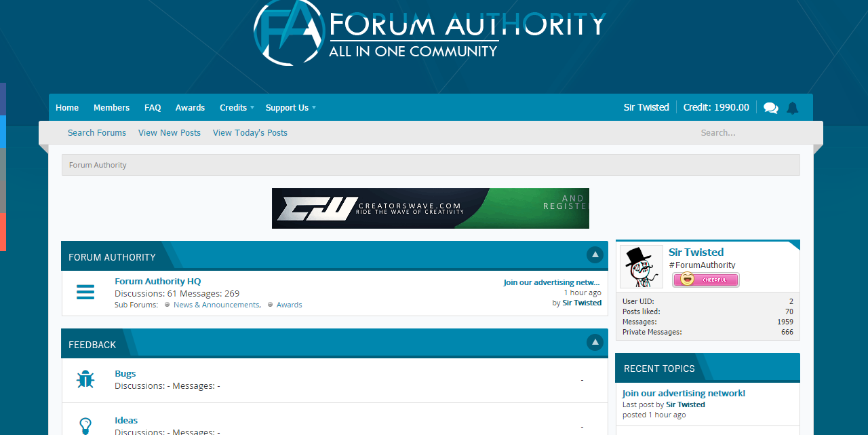Click the Private Messages: 666 stat
The height and width of the screenshot is (435, 868).
click(708, 332)
